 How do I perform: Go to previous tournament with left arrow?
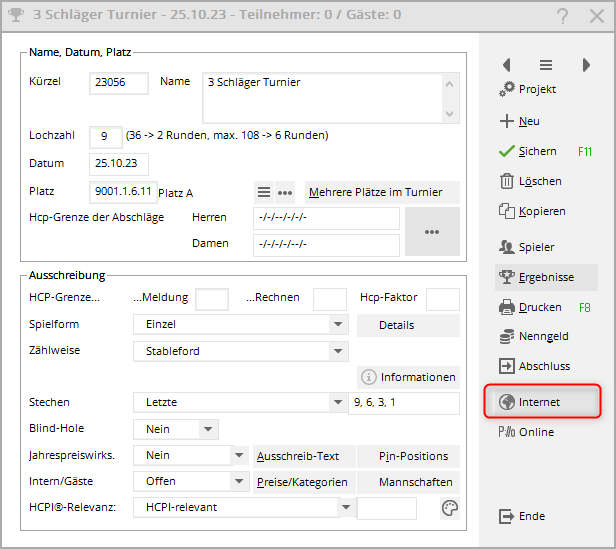pyautogui.click(x=506, y=65)
